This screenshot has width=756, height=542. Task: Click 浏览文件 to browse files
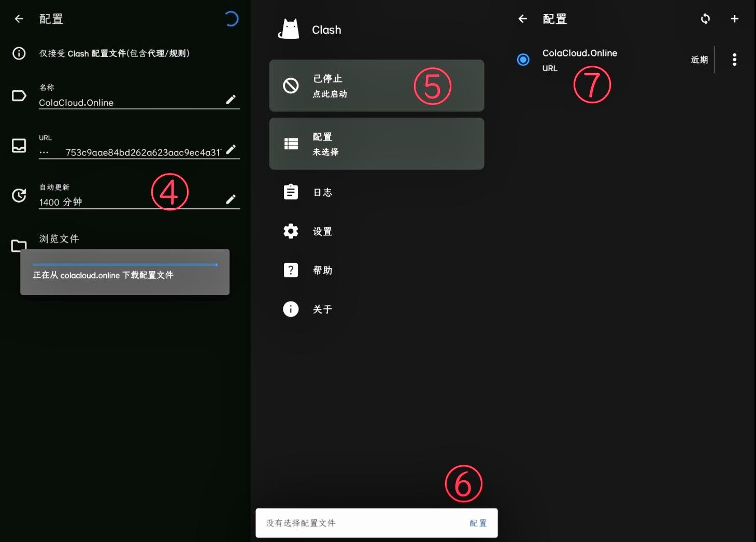[59, 239]
